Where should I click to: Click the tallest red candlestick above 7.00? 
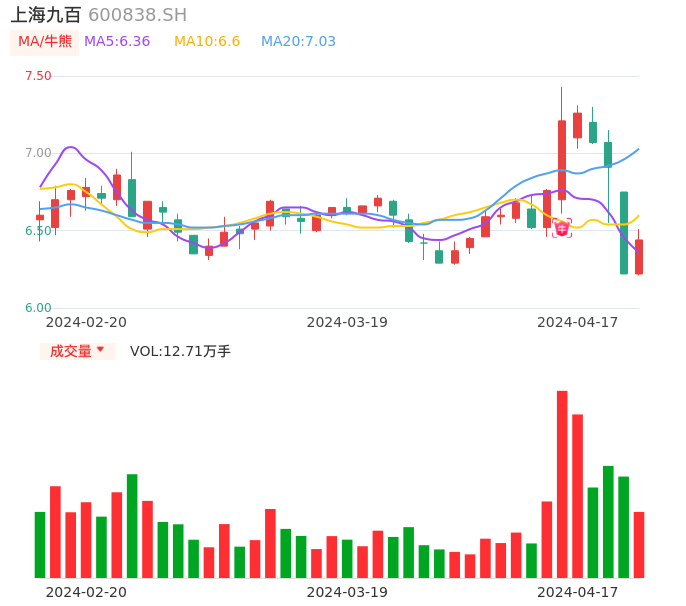click(x=562, y=160)
